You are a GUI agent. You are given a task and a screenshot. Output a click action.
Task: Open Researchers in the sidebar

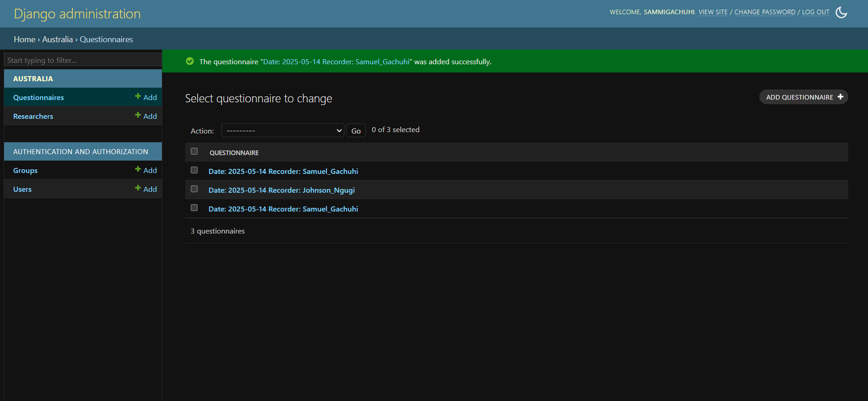point(33,117)
